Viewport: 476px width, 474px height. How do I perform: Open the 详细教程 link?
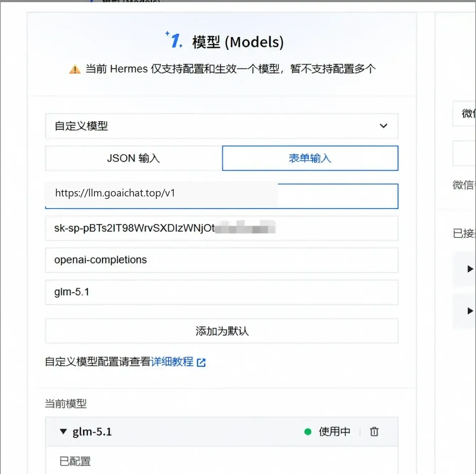coord(172,362)
